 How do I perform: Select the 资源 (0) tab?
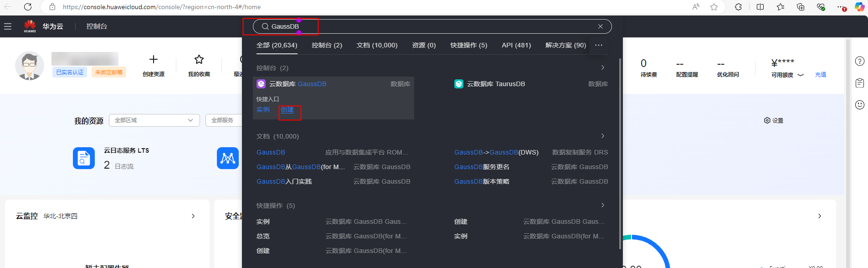tap(424, 45)
